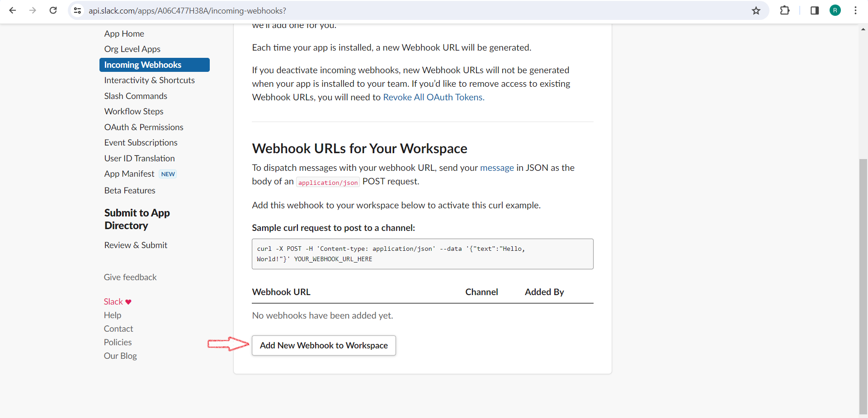868x418 pixels.
Task: Navigate back using the browser back arrow
Action: pyautogui.click(x=12, y=10)
